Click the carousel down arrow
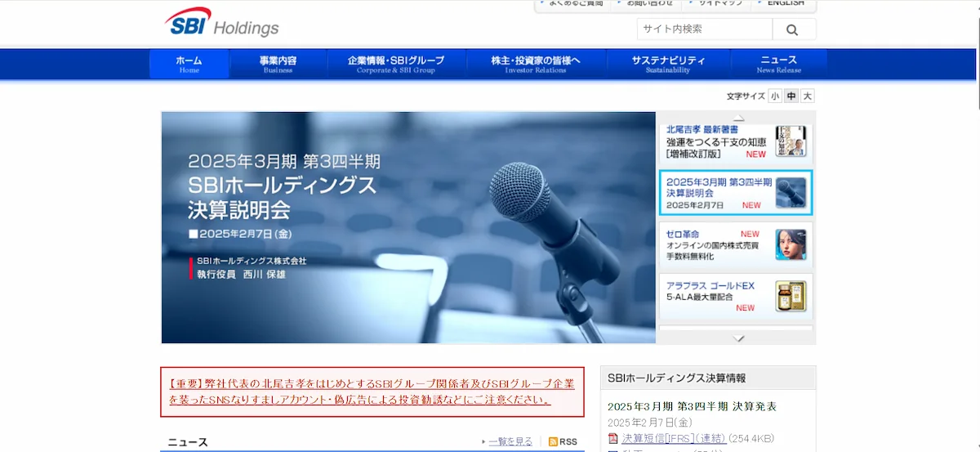980x452 pixels. (x=738, y=338)
